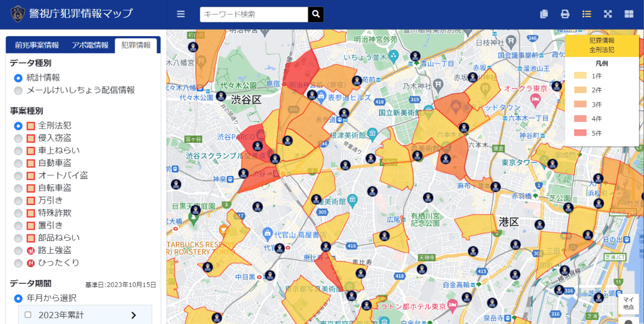644x324 pixels.
Task: Click the print icon
Action: point(565,14)
